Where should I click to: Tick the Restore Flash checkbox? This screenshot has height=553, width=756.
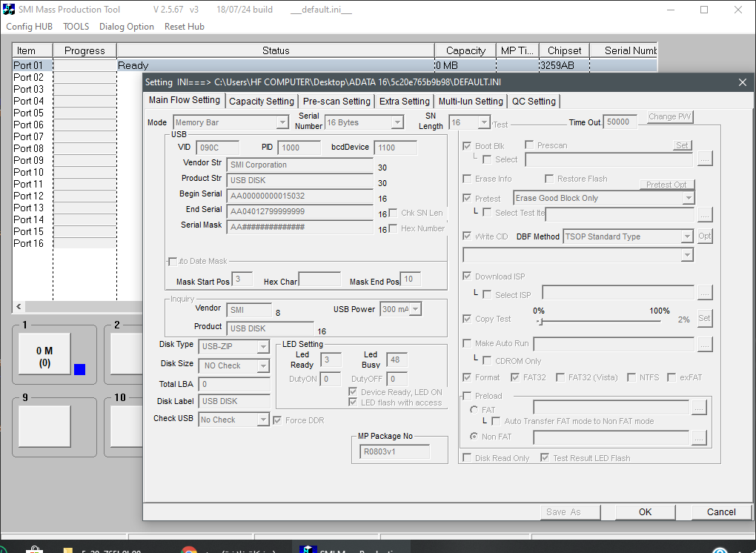tap(548, 179)
